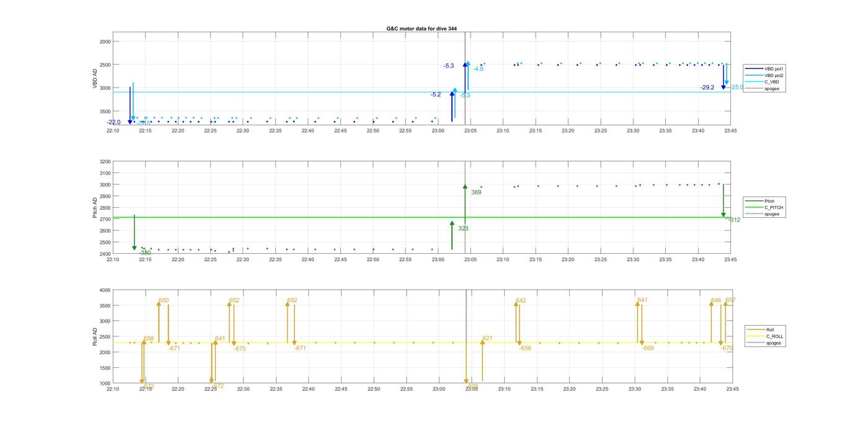Click the 'Roll AD' y-axis label
Viewport: 868px width, 430px height.
coord(95,337)
